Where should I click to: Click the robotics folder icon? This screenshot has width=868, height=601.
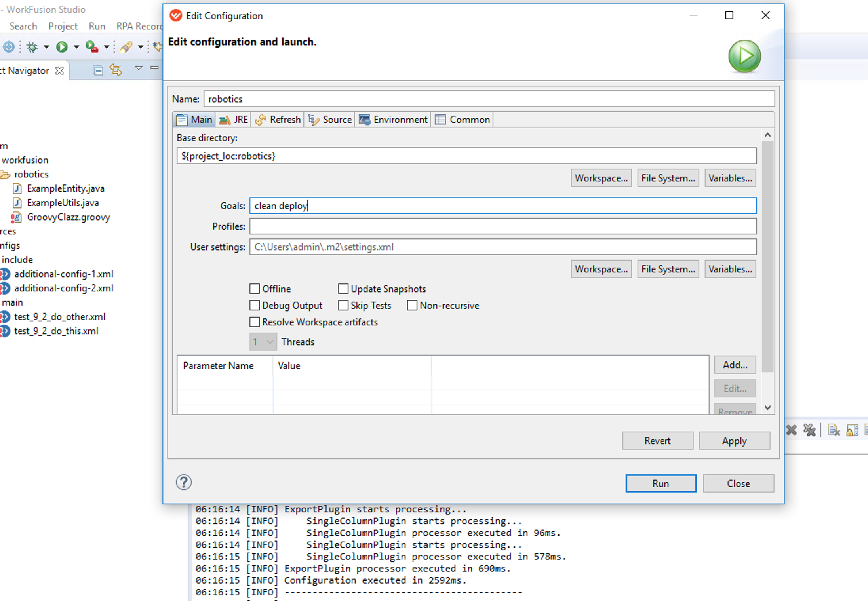[5, 175]
